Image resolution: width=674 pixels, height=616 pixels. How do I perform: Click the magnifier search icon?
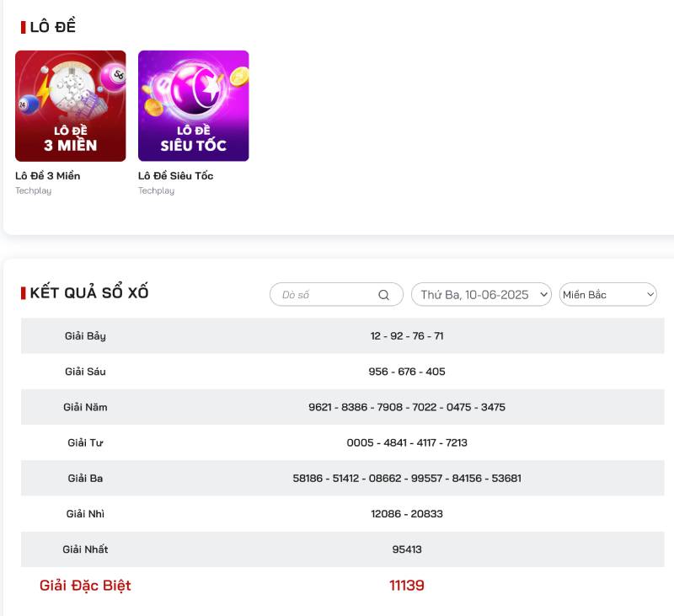(x=384, y=295)
